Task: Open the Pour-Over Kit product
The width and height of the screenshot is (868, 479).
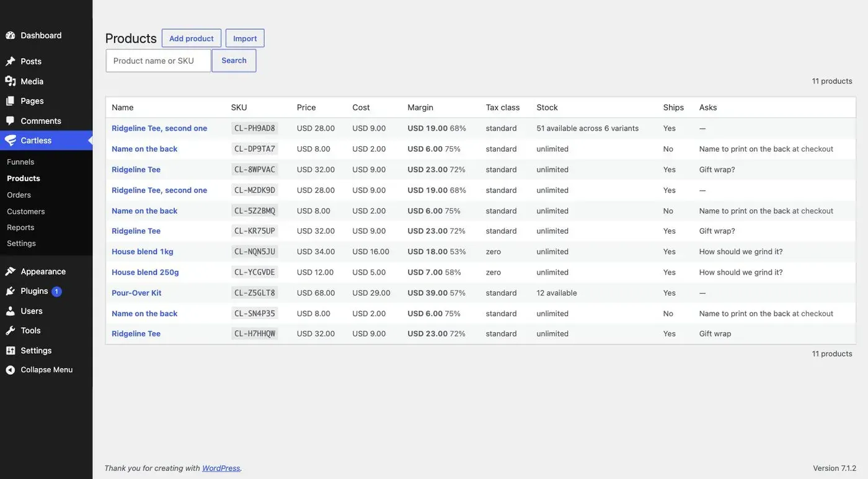Action: click(x=136, y=292)
